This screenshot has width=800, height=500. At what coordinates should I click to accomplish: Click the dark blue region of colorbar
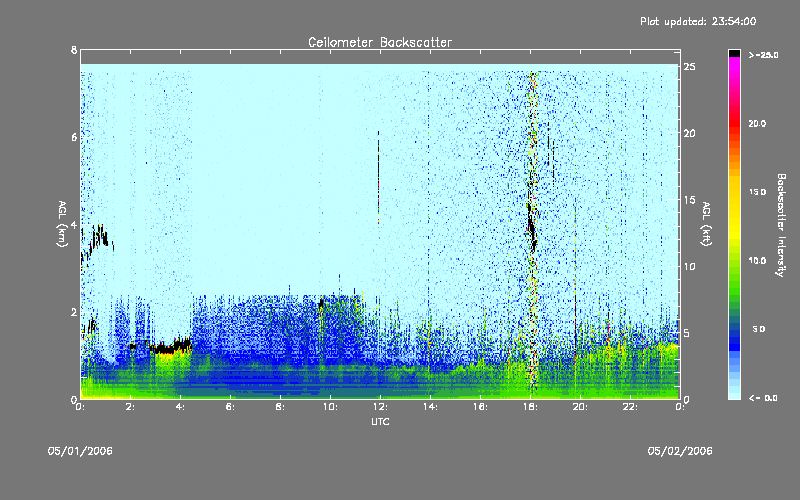coord(734,339)
